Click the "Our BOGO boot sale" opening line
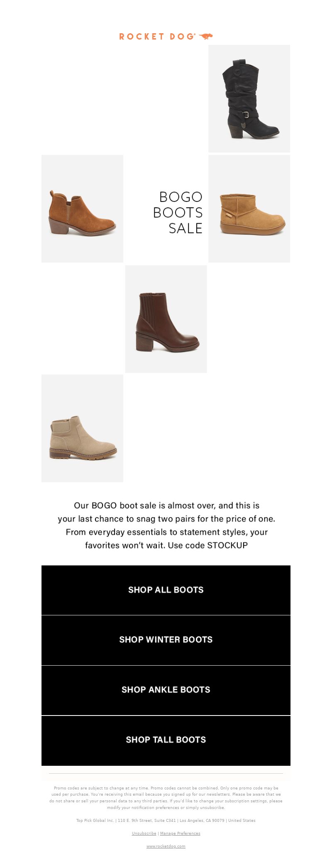The width and height of the screenshot is (332, 868). click(x=166, y=506)
